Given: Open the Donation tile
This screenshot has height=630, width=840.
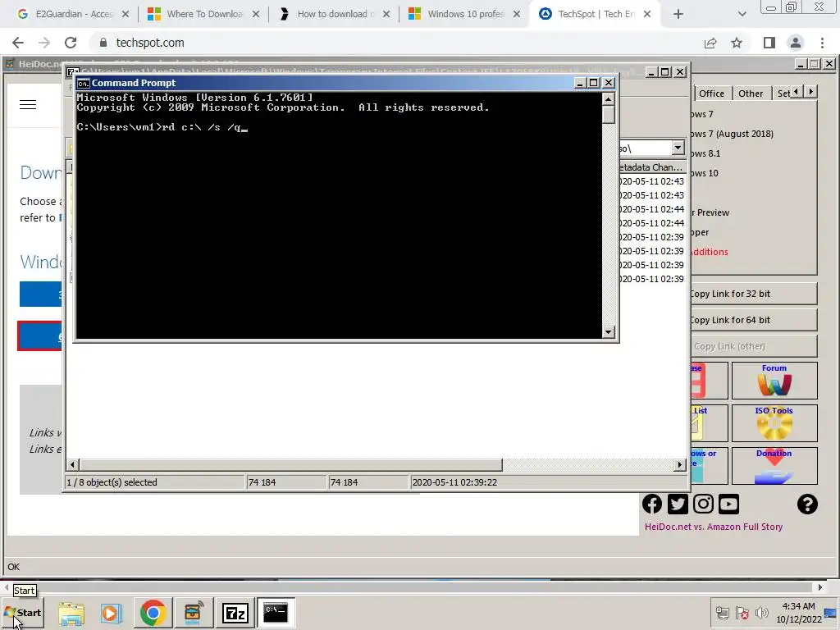Looking at the screenshot, I should (774, 466).
